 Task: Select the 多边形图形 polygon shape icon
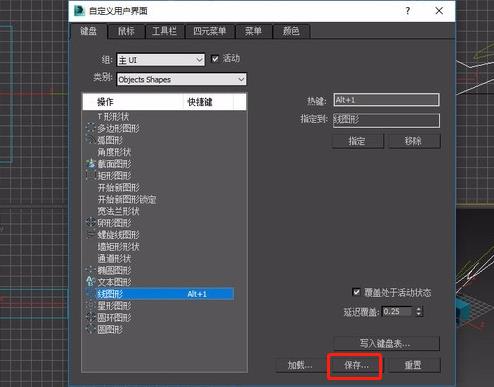pyautogui.click(x=90, y=128)
